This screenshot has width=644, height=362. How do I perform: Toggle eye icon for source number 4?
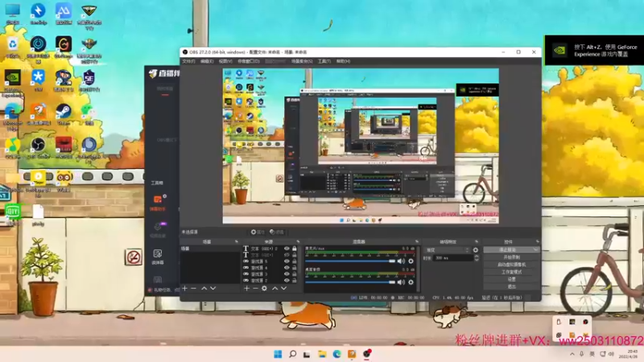click(287, 268)
